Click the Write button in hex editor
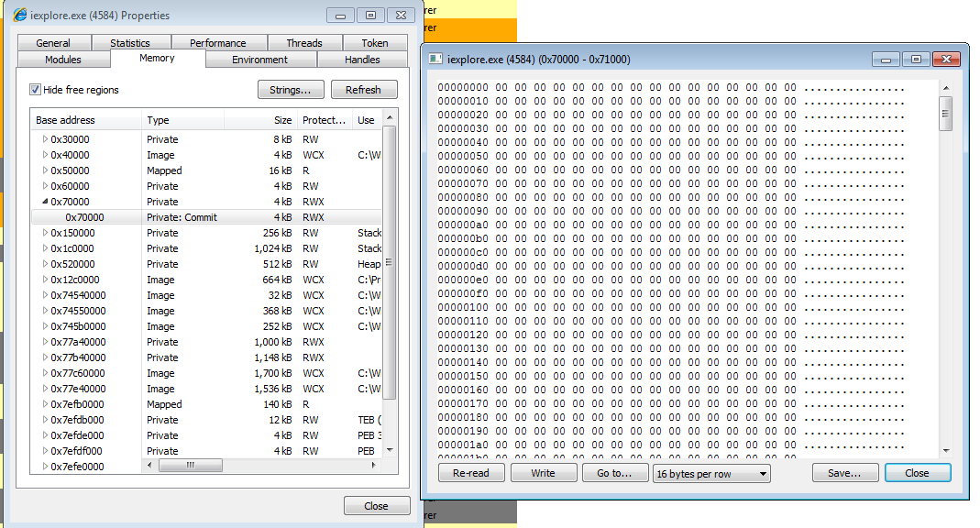980x528 pixels. [x=543, y=473]
